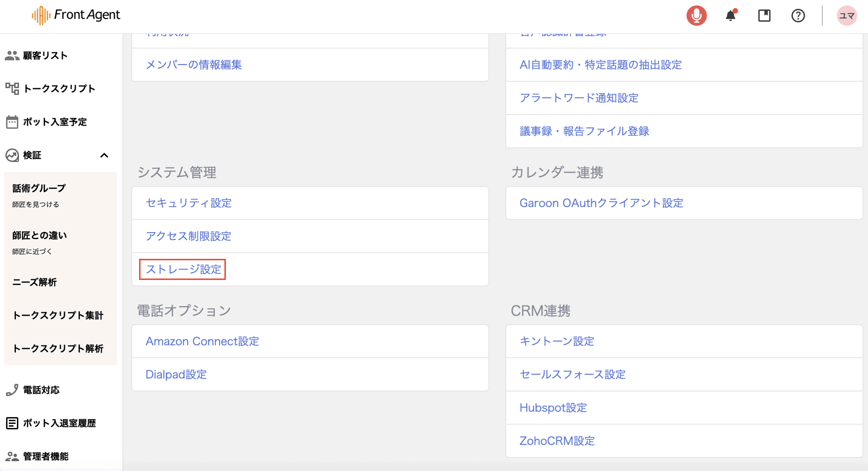The width and height of the screenshot is (868, 471).
Task: Click the bookmark panel icon in header
Action: 764,16
